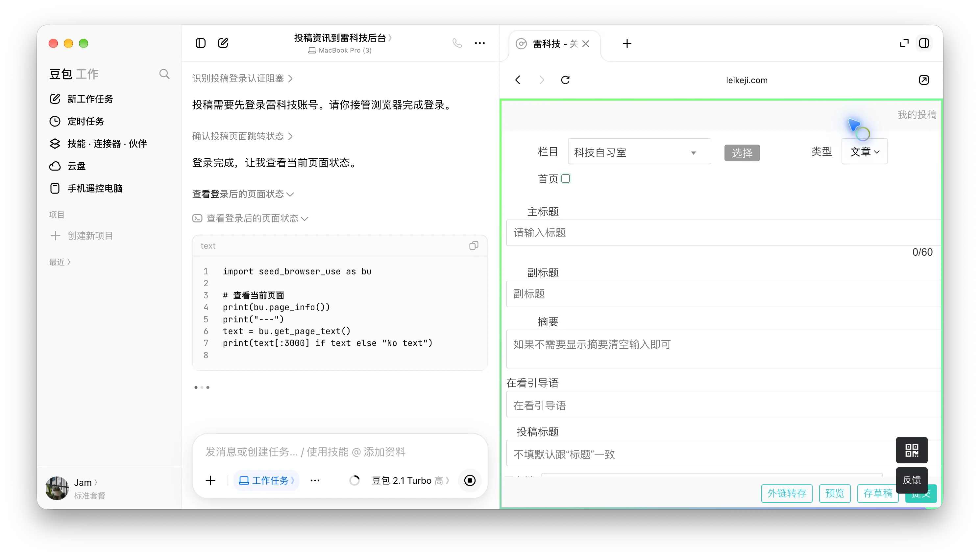
Task: Select the 雷科技 browser tab
Action: click(x=554, y=44)
